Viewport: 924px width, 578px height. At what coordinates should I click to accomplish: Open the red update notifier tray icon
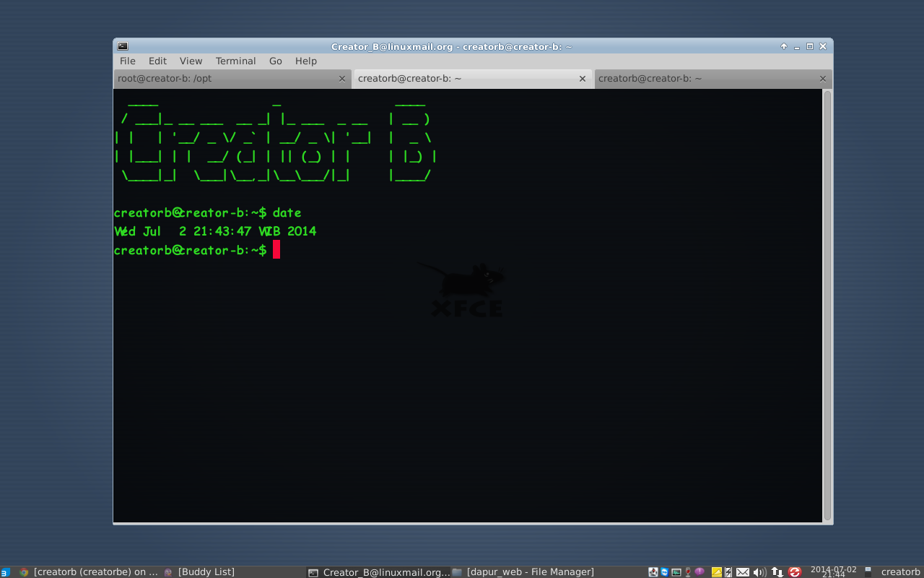794,571
